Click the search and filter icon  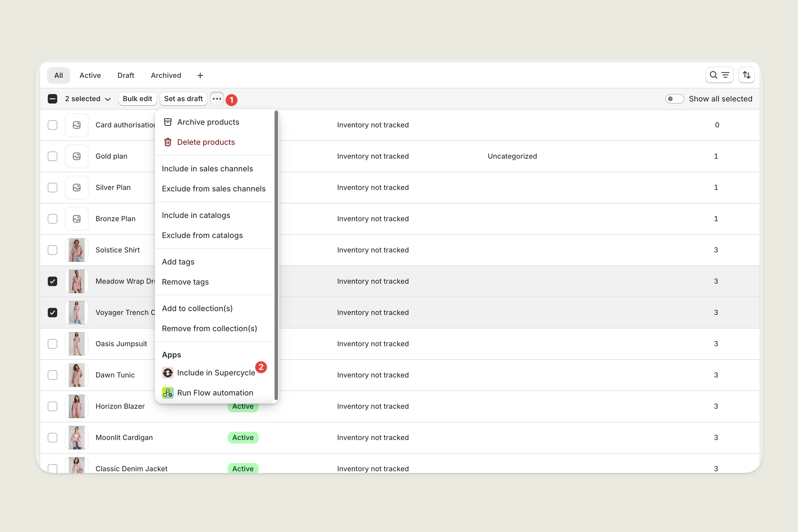coord(719,75)
